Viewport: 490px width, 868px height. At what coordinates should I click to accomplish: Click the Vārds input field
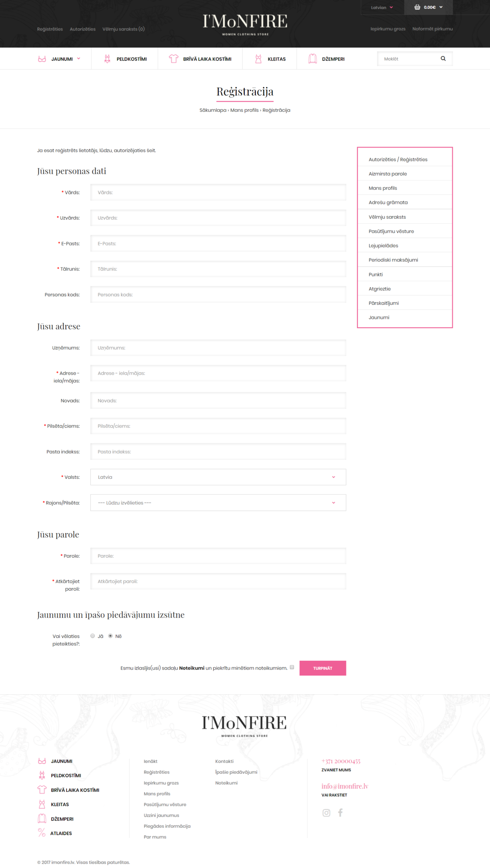click(218, 192)
